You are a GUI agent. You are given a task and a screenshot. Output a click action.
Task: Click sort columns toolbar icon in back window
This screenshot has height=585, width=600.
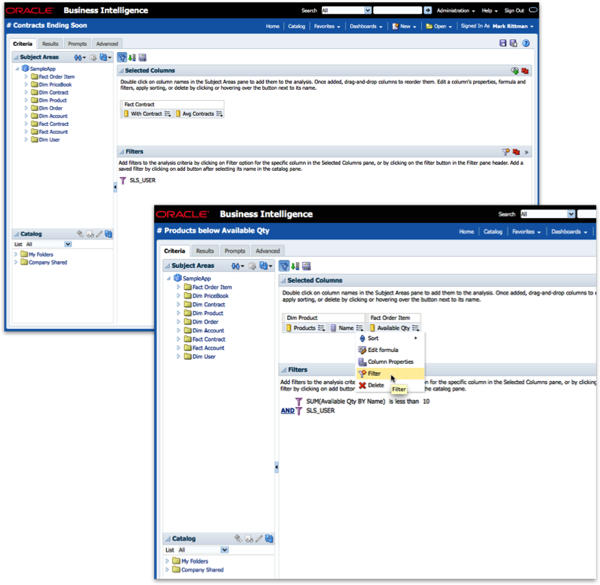(x=132, y=57)
